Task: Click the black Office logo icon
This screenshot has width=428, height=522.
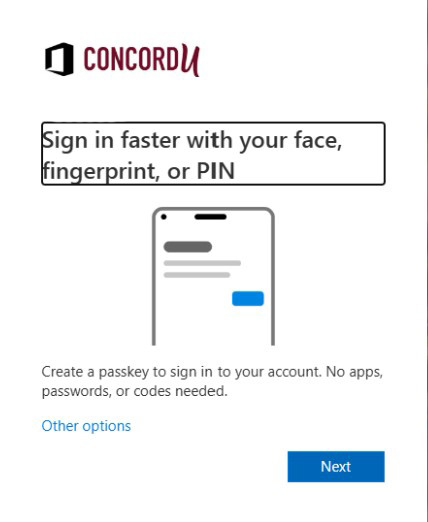Action: tap(59, 59)
